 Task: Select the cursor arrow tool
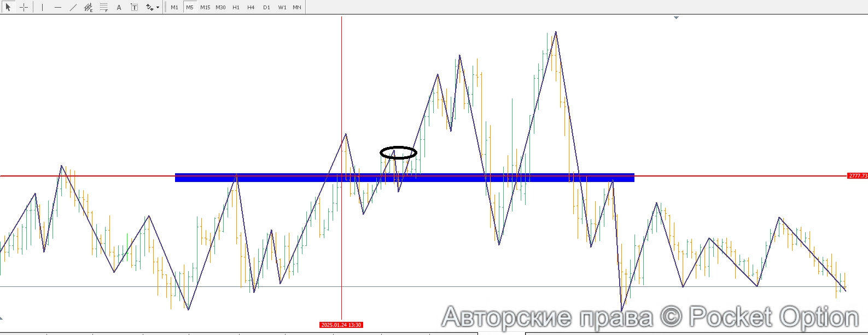[x=8, y=7]
